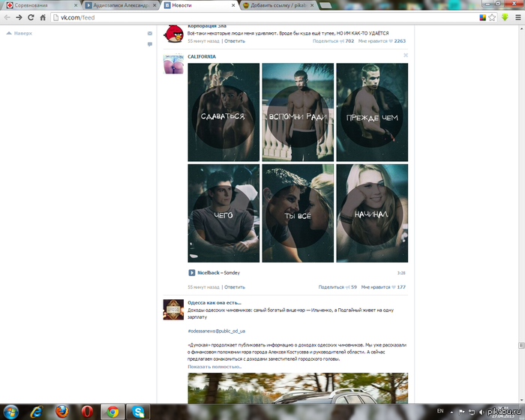Open Opera browser from the taskbar
525x420 pixels.
click(86, 411)
